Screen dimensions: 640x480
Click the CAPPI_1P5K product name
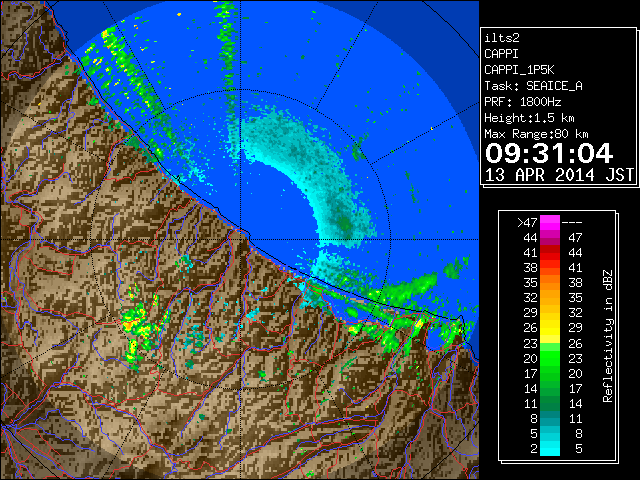(519, 70)
